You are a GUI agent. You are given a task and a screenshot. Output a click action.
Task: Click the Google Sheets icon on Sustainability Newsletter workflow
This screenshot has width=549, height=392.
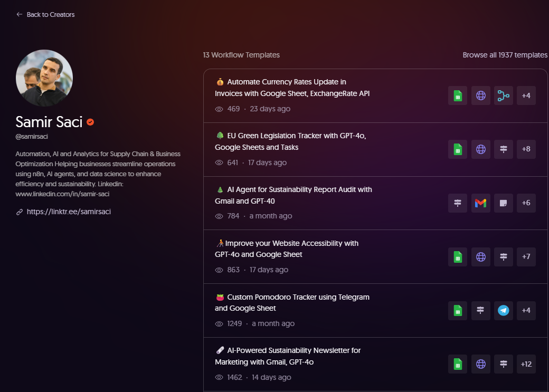(x=458, y=364)
